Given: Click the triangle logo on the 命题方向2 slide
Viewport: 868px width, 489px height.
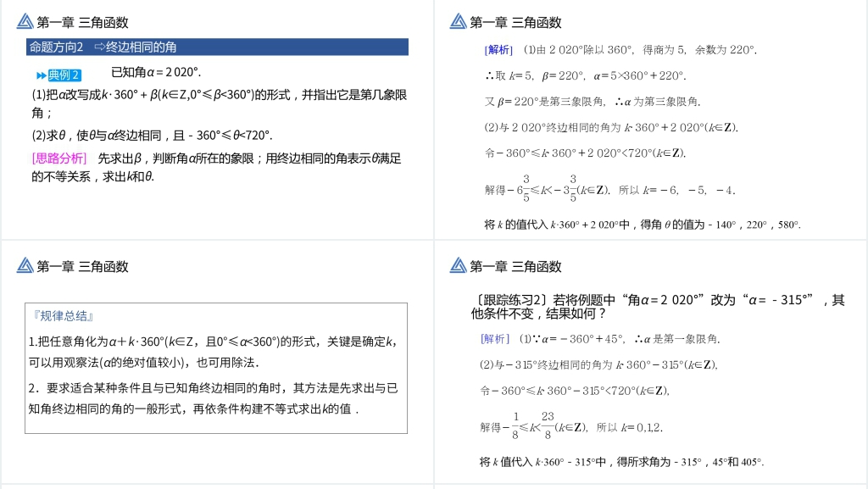Looking at the screenshot, I should click(x=25, y=21).
